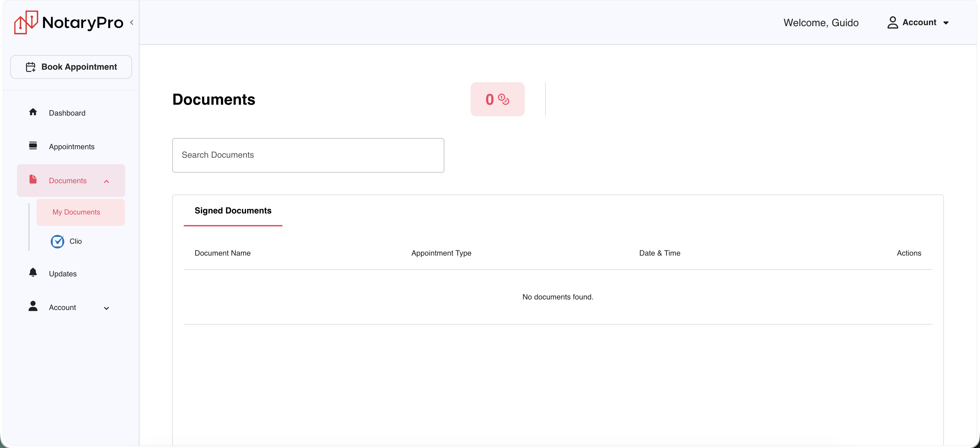The height and width of the screenshot is (448, 980).
Task: Go to the Appointments section
Action: point(71,147)
